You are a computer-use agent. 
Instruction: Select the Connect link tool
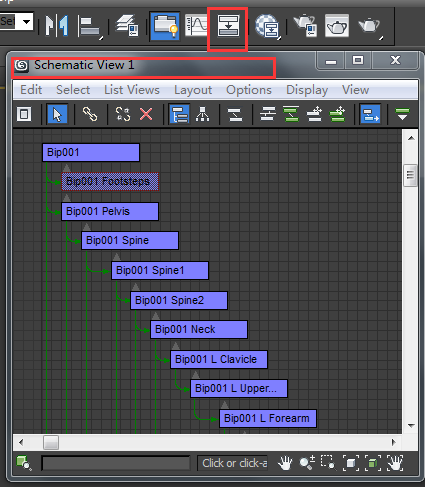(90, 114)
